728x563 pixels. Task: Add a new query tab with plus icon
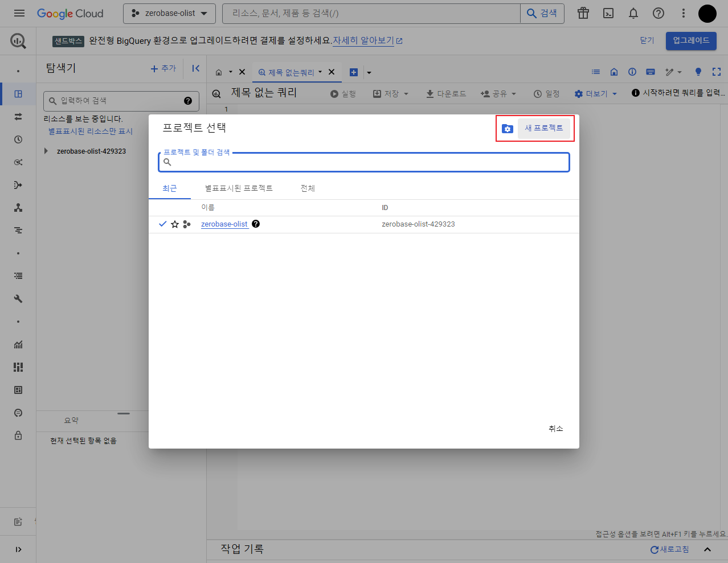(354, 72)
